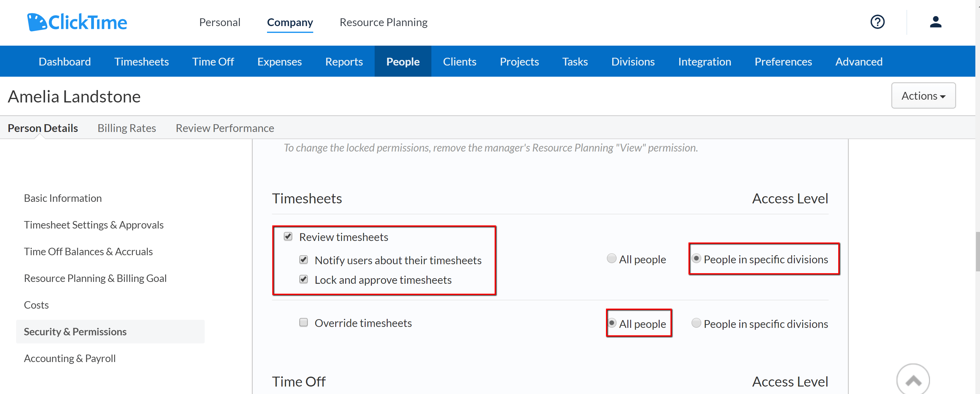This screenshot has width=980, height=394.
Task: Open the Expenses tab
Action: pyautogui.click(x=280, y=61)
